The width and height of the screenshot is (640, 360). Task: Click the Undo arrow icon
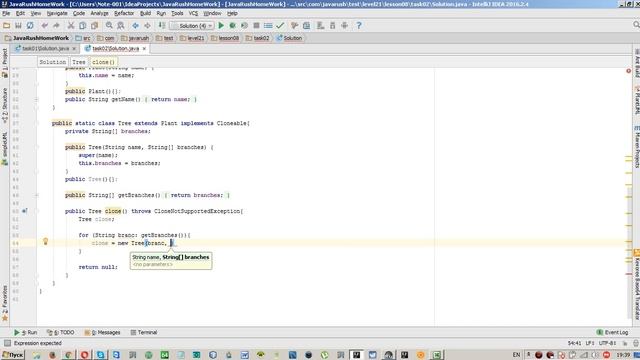click(x=44, y=25)
